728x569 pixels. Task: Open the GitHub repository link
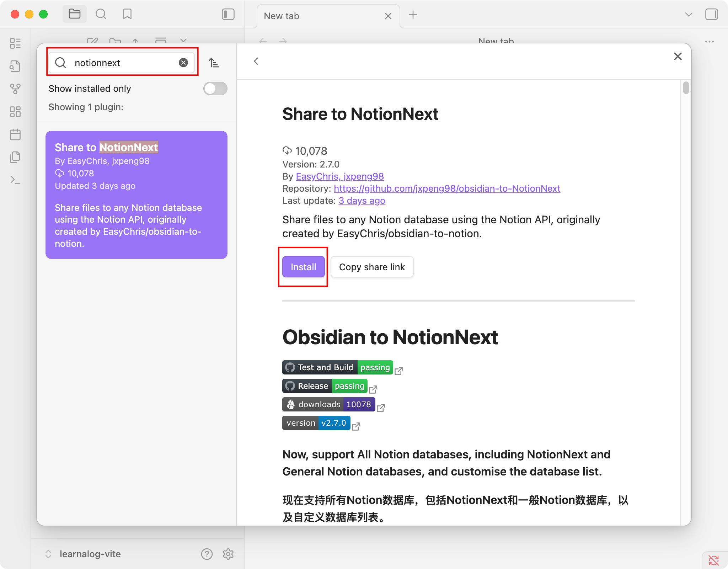447,188
